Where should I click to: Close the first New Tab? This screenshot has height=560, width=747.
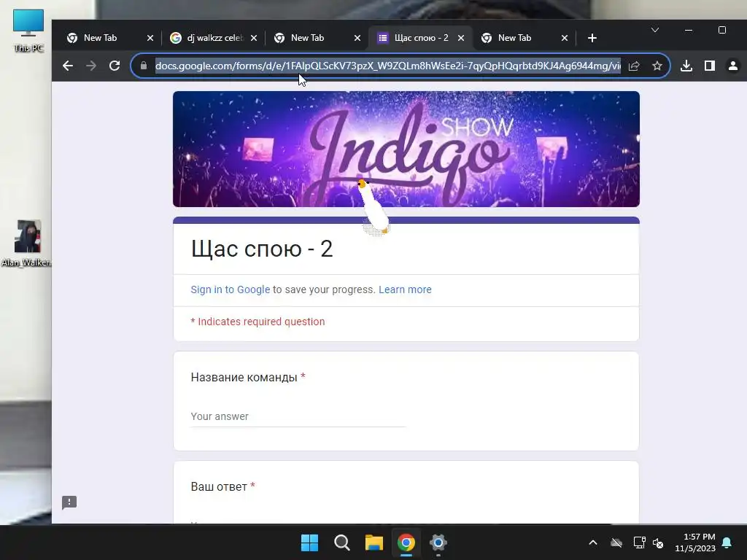(x=150, y=38)
